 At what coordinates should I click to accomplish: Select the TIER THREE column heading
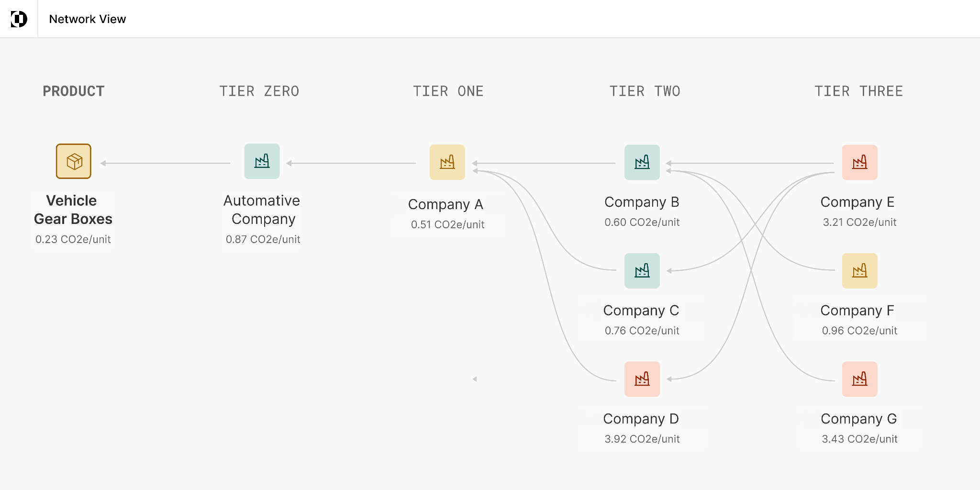(858, 91)
